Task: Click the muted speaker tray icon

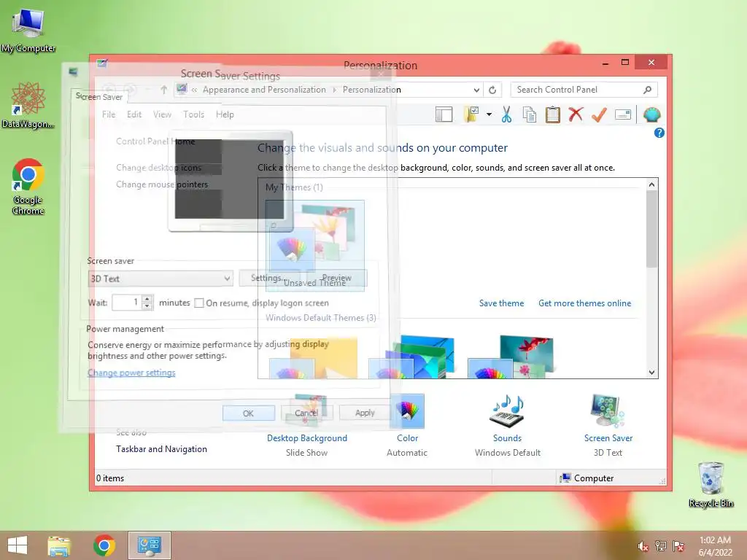Action: (x=643, y=546)
